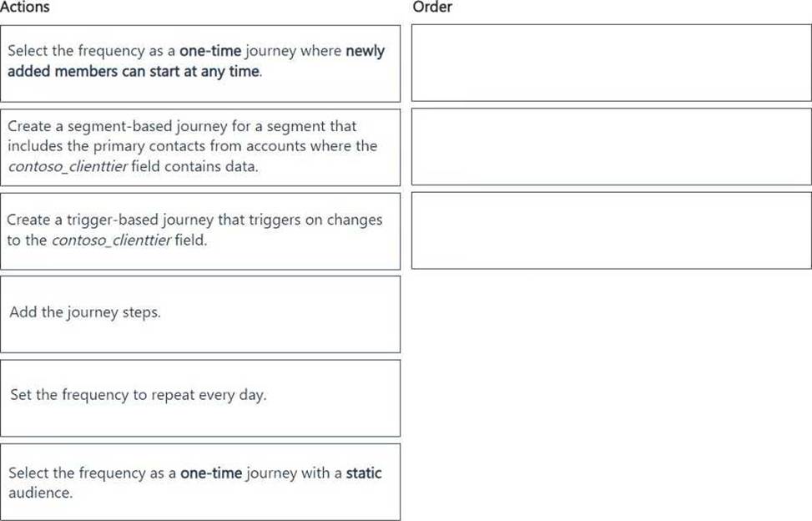Click the Order column heading

(432, 7)
